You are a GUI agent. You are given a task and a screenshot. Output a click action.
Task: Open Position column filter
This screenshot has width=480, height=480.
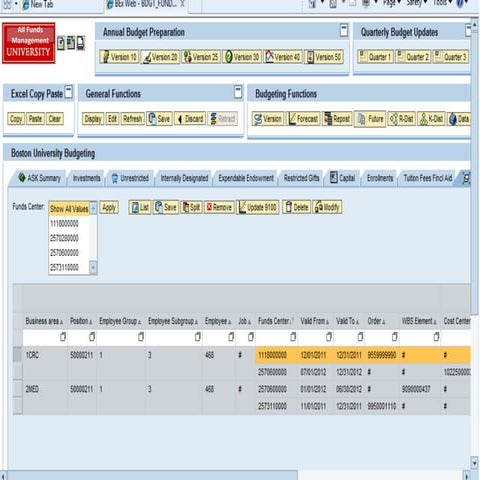pyautogui.click(x=92, y=337)
